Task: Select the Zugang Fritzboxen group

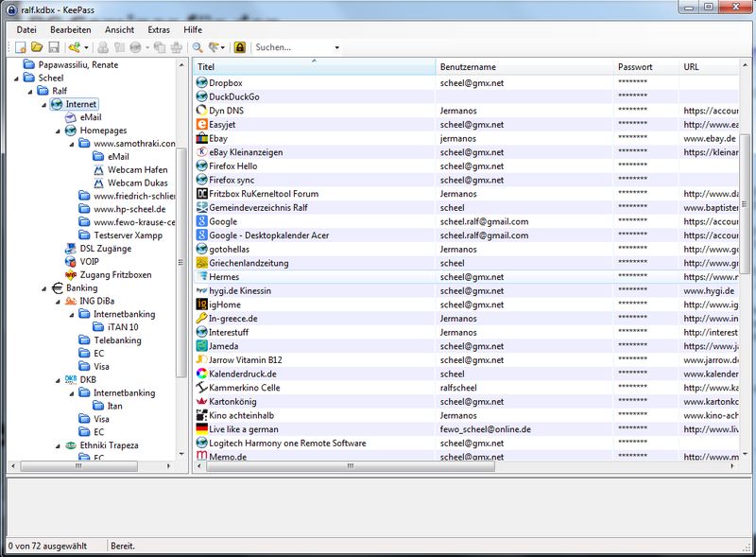Action: pyautogui.click(x=115, y=274)
